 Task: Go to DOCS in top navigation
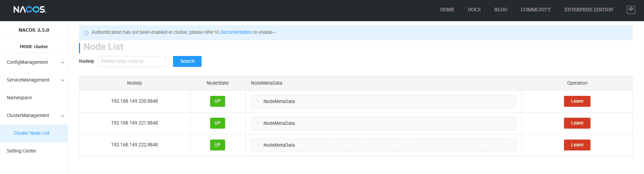coord(474,10)
